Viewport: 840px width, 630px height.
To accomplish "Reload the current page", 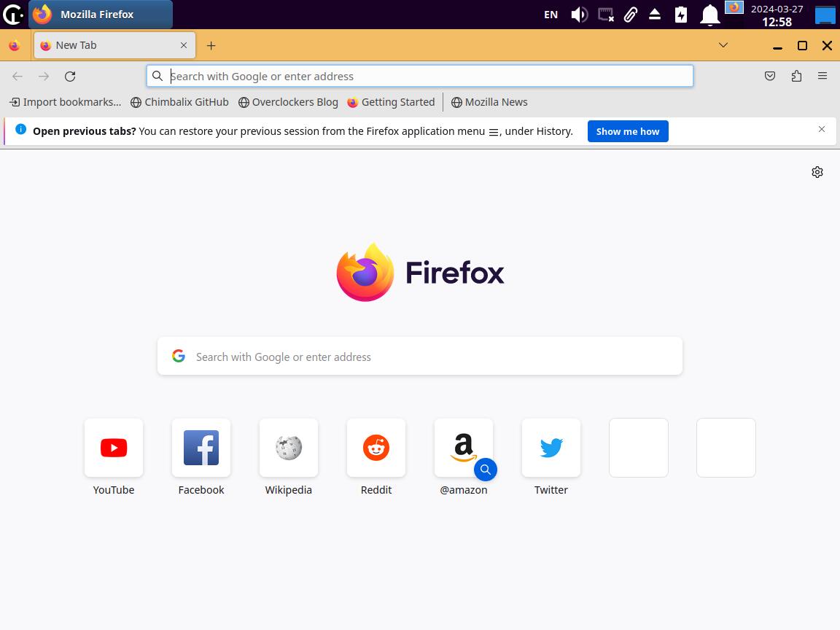I will point(70,76).
